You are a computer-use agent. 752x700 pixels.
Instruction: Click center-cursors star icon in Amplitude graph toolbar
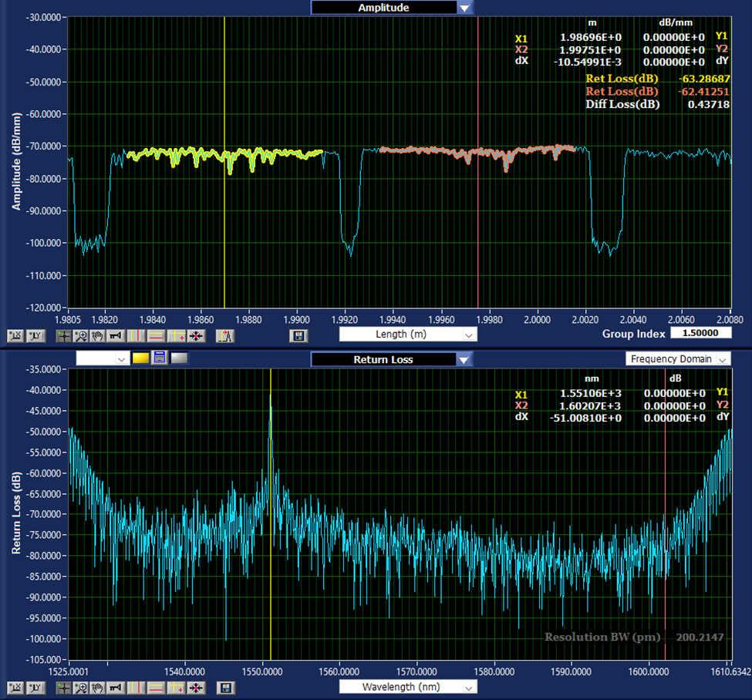click(196, 336)
